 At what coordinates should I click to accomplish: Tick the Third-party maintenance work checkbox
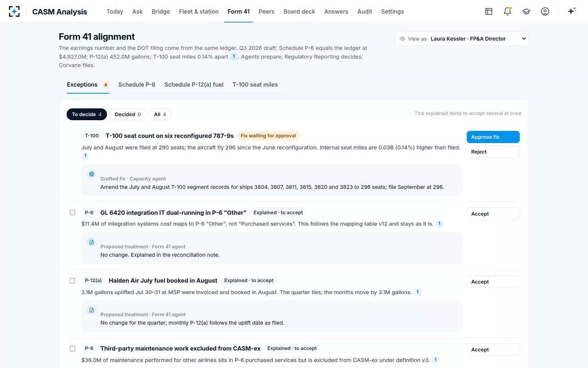click(73, 349)
